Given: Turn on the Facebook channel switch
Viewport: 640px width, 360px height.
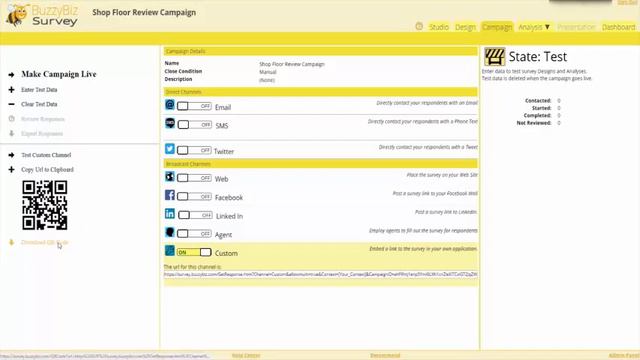Looking at the screenshot, I should (194, 197).
